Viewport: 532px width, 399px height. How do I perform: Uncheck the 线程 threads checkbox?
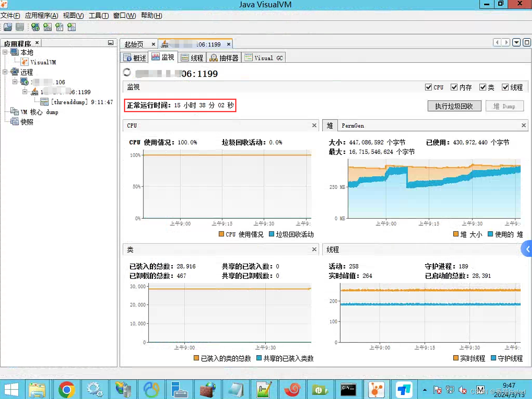pyautogui.click(x=505, y=87)
